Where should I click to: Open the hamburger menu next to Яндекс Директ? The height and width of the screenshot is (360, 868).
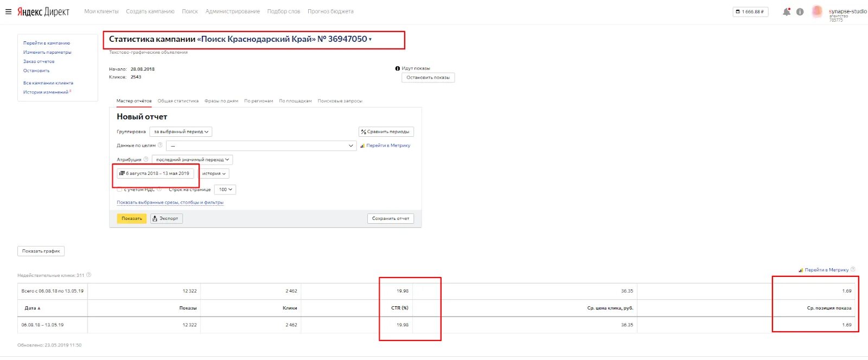click(8, 11)
